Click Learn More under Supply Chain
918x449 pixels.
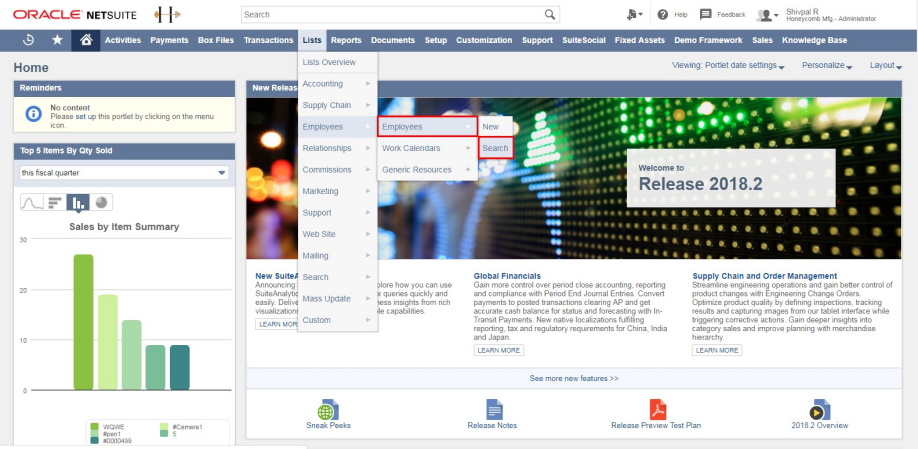tap(717, 350)
